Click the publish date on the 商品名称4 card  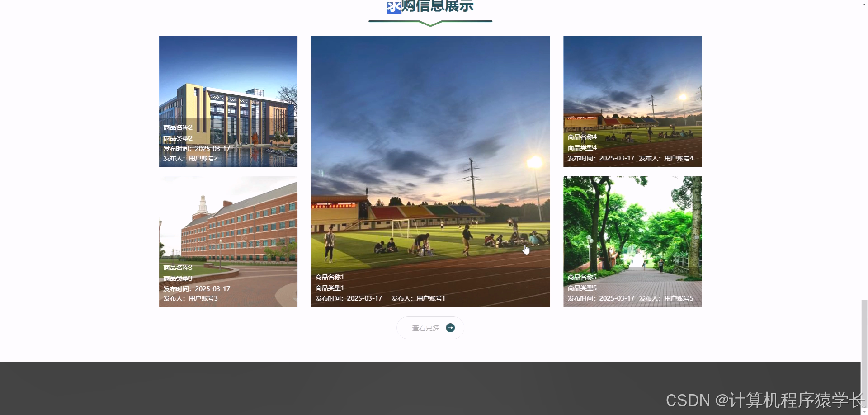pos(601,158)
